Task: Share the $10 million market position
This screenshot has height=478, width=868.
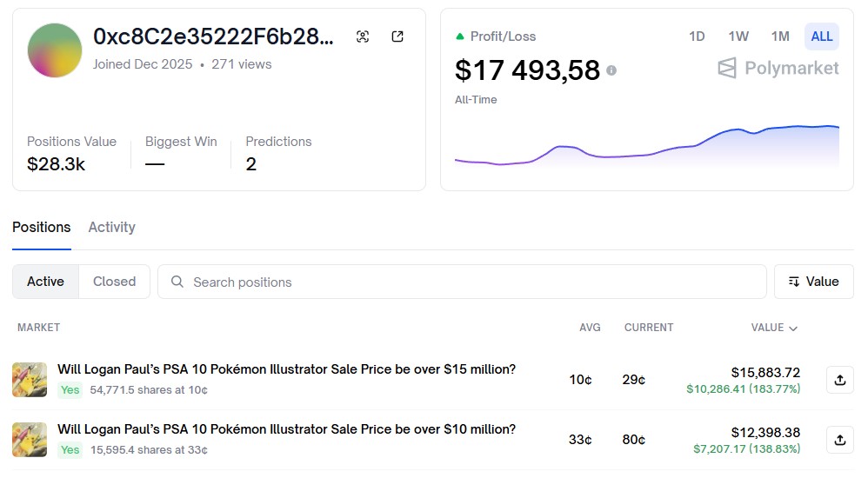Action: [x=839, y=440]
